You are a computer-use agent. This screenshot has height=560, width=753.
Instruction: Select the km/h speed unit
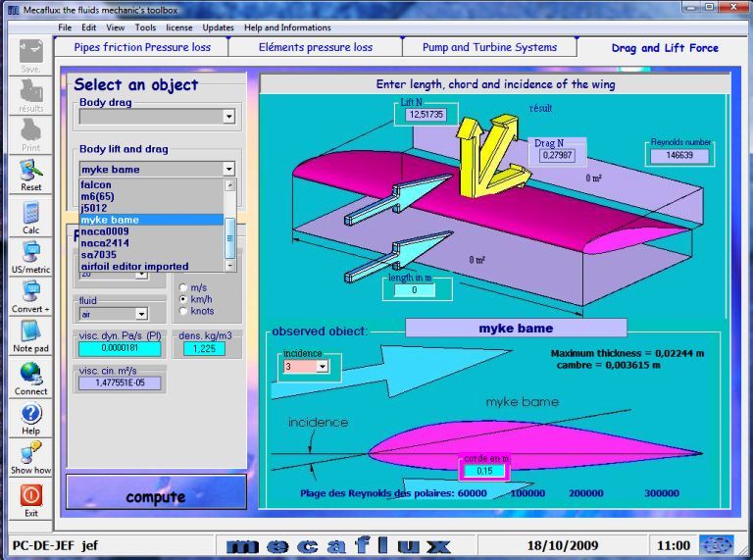[x=182, y=299]
